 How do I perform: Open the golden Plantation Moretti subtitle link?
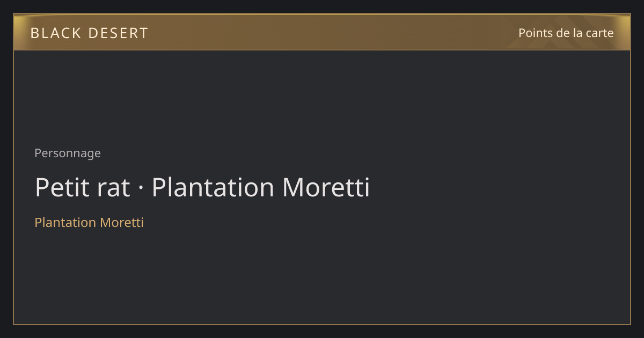[89, 222]
